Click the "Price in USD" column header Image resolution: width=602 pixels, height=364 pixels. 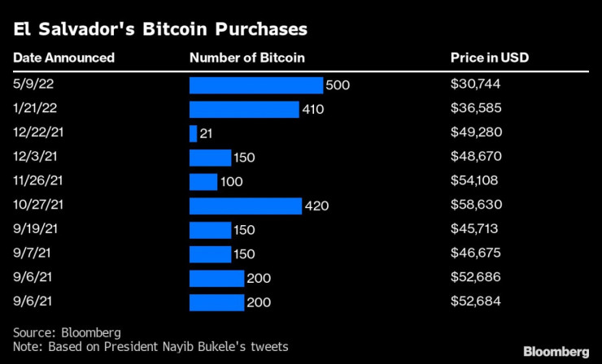coord(491,58)
